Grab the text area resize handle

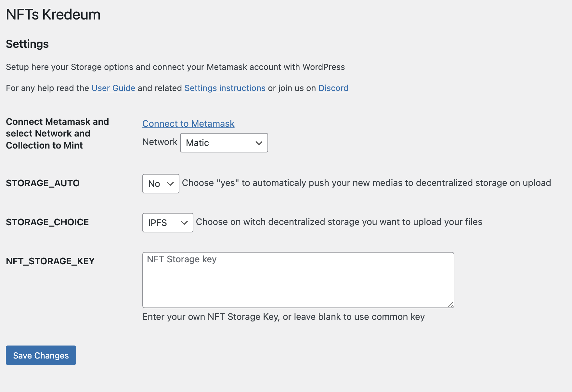[450, 305]
